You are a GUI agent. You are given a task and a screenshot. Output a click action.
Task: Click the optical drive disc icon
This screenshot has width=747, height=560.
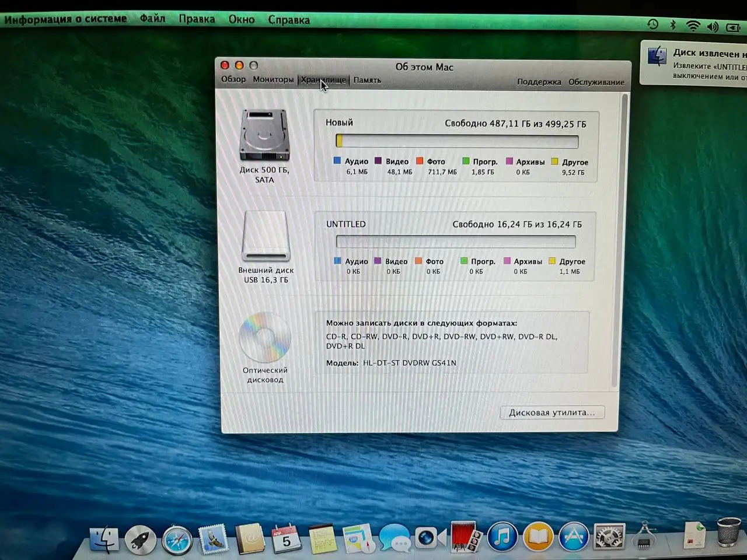pyautogui.click(x=265, y=337)
